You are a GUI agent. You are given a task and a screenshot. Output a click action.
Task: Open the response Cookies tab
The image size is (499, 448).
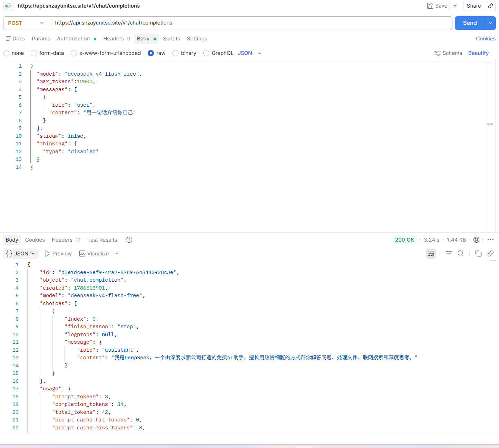35,240
